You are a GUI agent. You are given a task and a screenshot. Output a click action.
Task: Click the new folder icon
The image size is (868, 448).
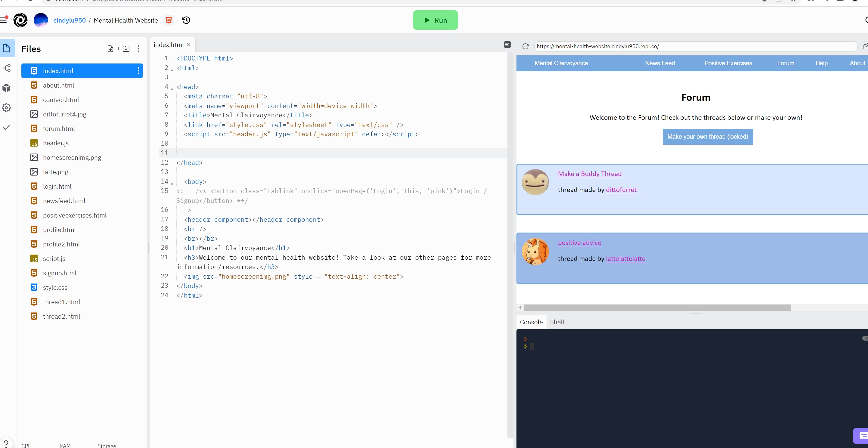pyautogui.click(x=126, y=49)
